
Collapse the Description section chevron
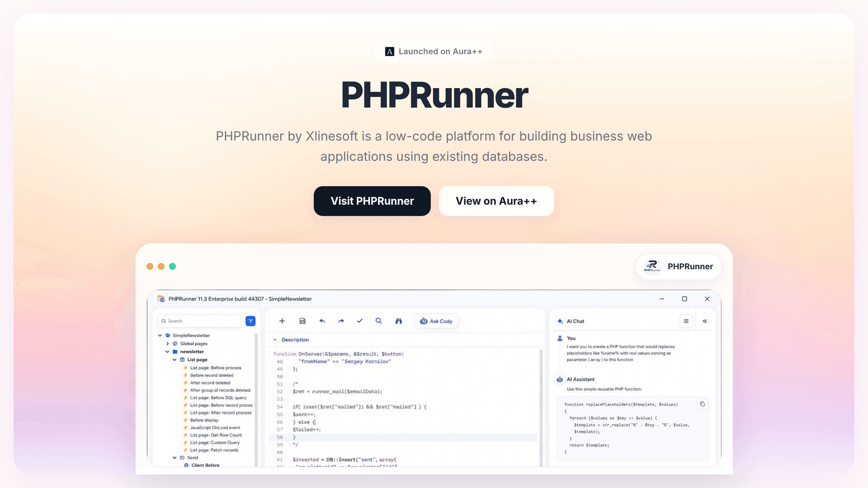275,340
